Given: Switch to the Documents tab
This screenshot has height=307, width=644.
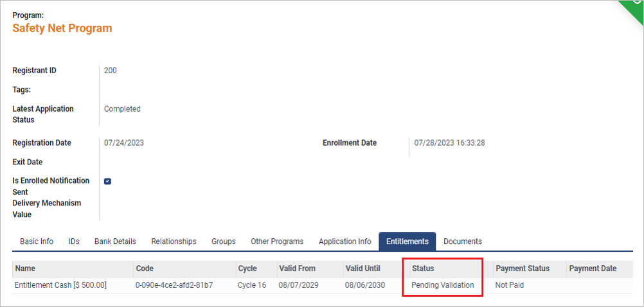Looking at the screenshot, I should pyautogui.click(x=463, y=241).
